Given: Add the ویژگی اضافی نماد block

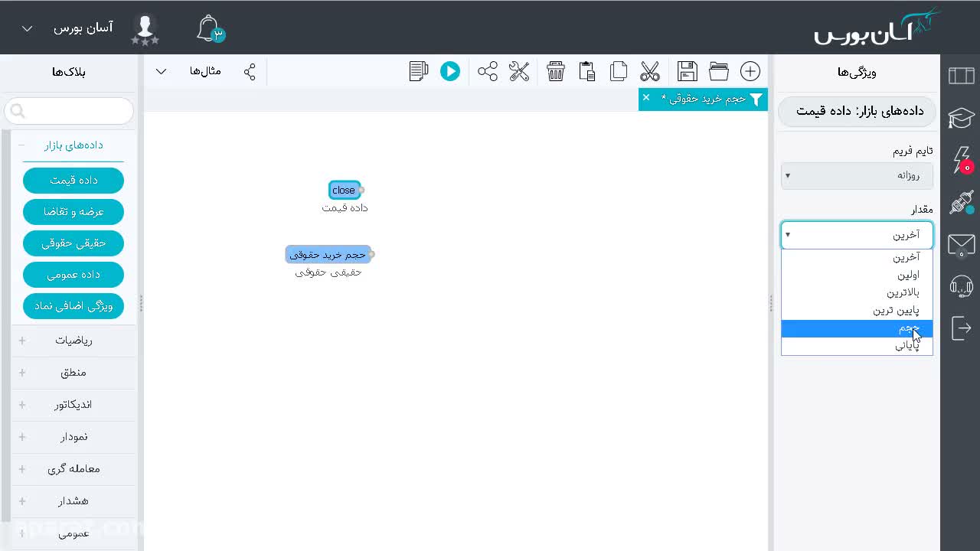Looking at the screenshot, I should (x=73, y=306).
